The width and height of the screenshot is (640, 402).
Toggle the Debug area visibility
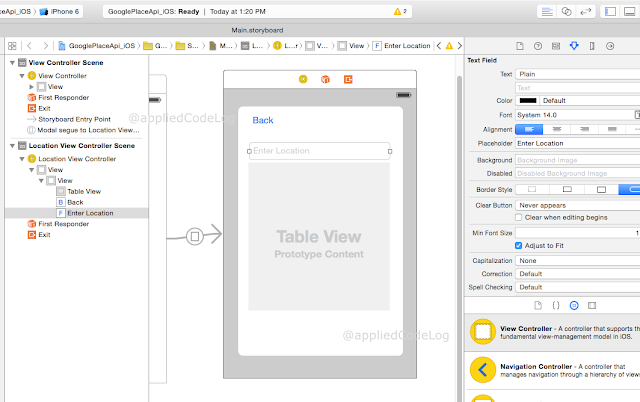click(630, 11)
